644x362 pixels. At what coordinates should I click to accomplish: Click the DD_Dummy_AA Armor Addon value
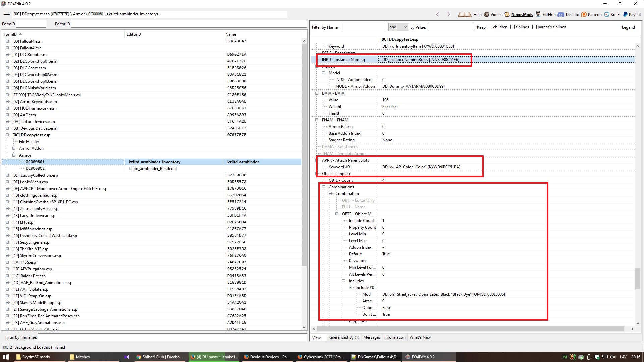point(413,86)
